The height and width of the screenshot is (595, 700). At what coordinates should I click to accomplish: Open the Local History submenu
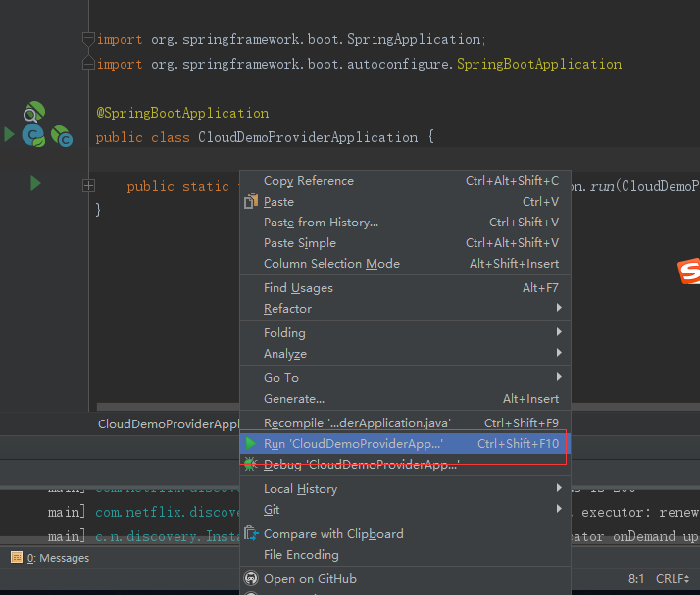coord(405,488)
